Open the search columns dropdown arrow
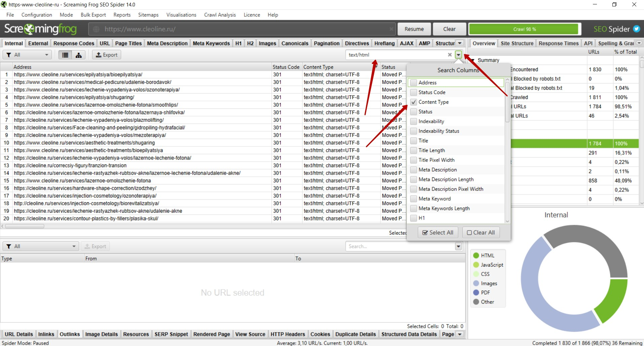 tap(458, 55)
